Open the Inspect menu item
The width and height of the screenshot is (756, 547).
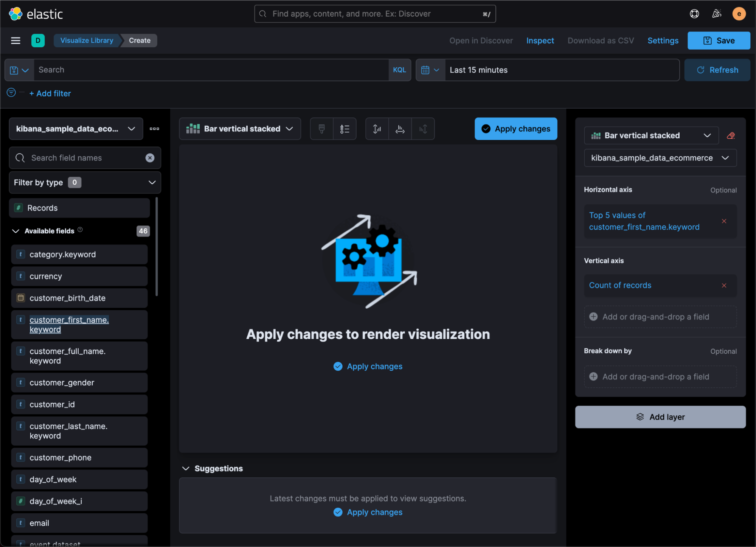540,40
